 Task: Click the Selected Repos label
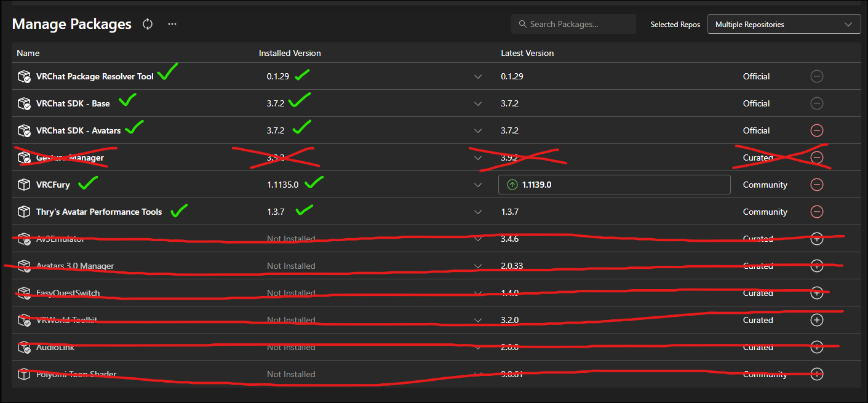point(675,25)
